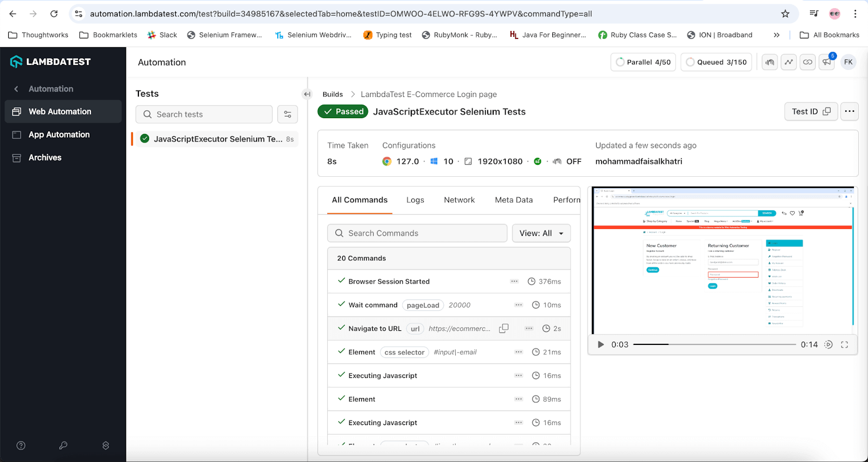
Task: Open announcements megaphone icon
Action: 827,62
